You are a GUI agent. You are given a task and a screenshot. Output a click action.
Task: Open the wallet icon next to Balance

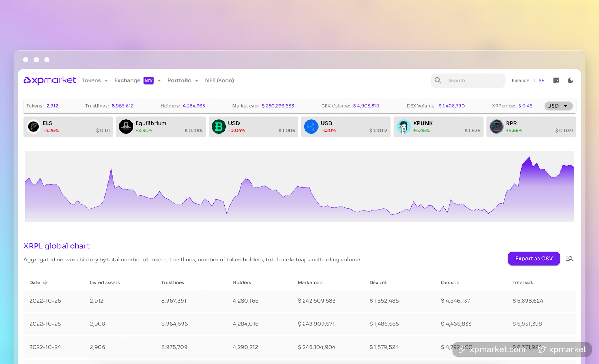(x=556, y=80)
